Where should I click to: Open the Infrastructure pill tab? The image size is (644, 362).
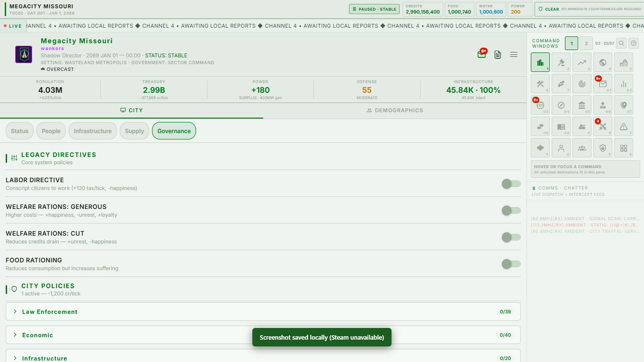pyautogui.click(x=93, y=131)
